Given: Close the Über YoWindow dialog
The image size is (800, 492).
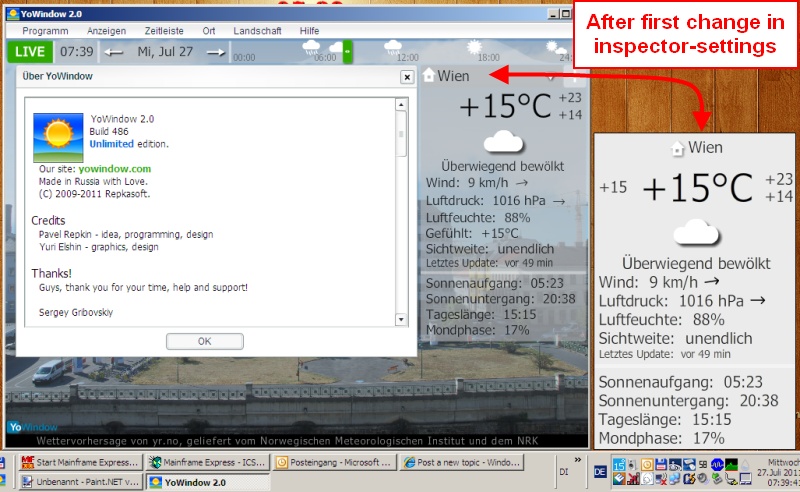Looking at the screenshot, I should point(407,77).
